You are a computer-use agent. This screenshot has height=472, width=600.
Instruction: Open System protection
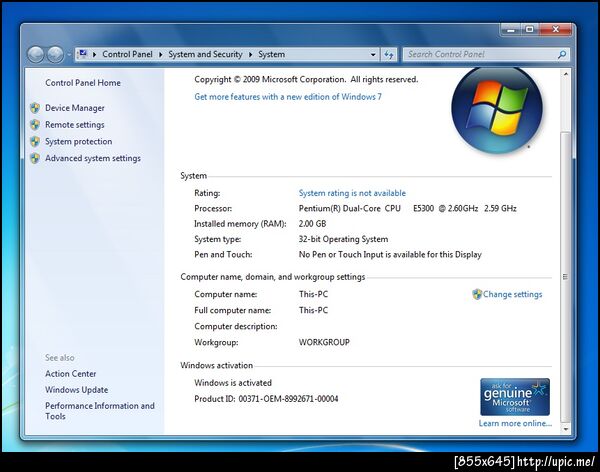78,142
